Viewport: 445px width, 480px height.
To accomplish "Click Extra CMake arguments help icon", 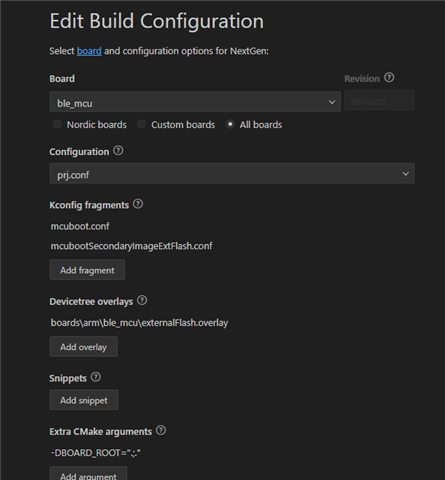I will tap(161, 431).
